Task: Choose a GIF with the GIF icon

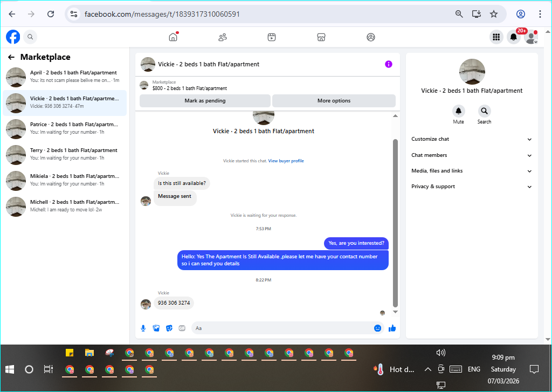Action: coord(182,328)
